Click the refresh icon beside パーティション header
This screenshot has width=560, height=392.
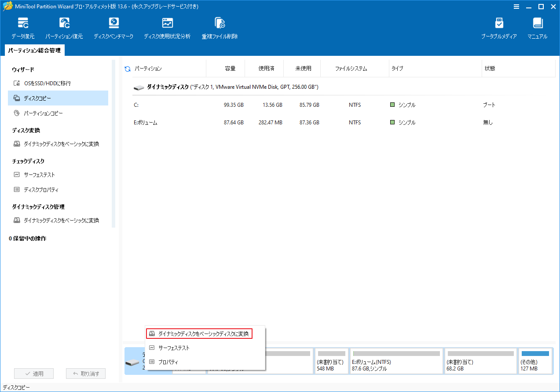tap(128, 69)
